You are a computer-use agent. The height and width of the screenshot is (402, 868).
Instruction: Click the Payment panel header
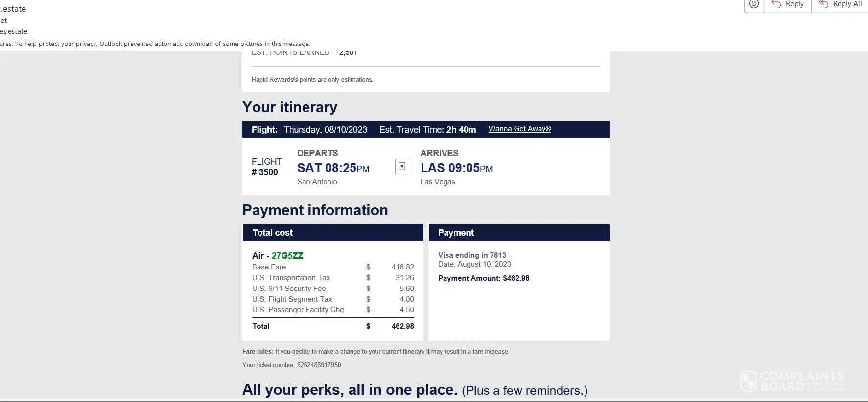click(519, 233)
